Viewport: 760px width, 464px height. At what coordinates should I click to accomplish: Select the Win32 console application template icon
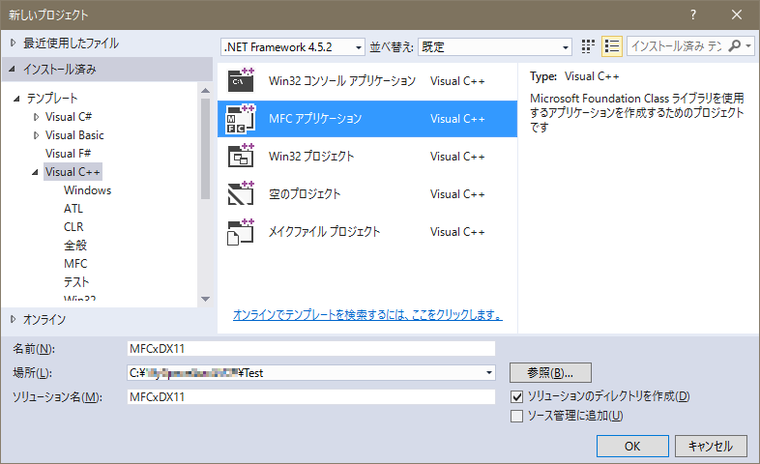coord(241,80)
